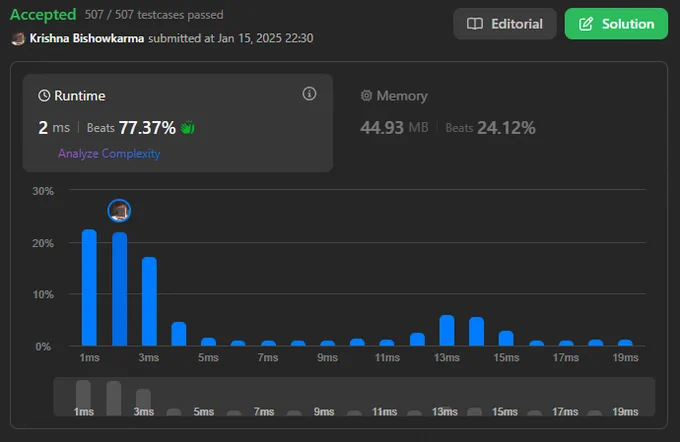Viewport: 680px width, 442px height.
Task: Click the green Solution button
Action: [616, 24]
